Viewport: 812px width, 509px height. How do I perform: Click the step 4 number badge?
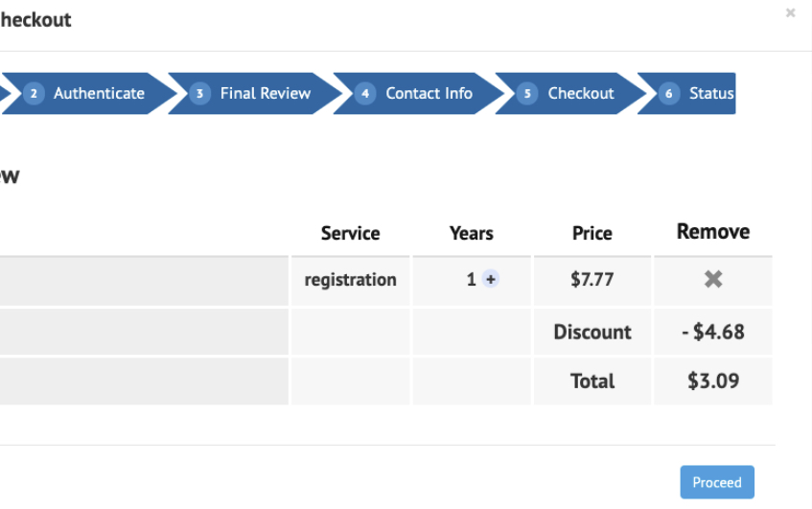click(365, 94)
